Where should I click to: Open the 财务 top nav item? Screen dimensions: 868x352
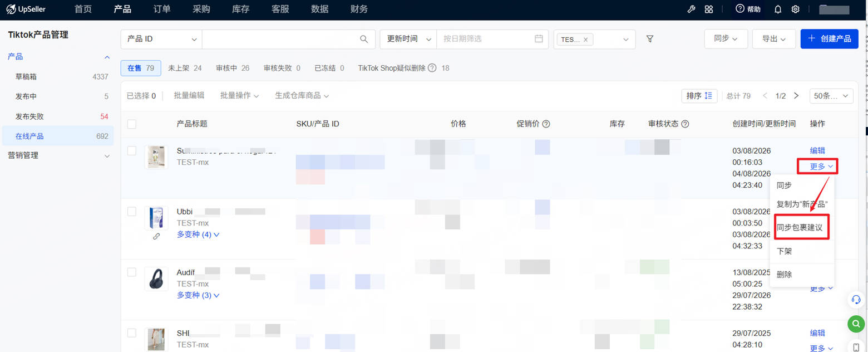(359, 9)
